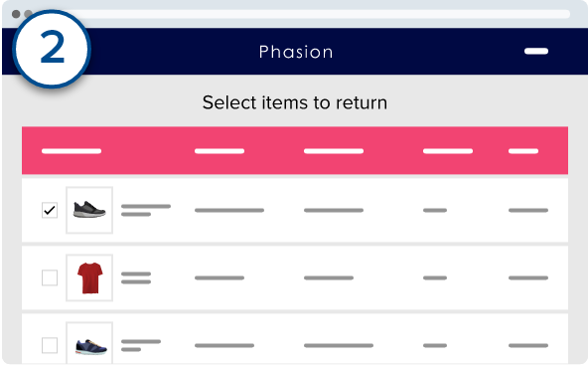
Task: Click the Select items to return heading
Action: [295, 102]
